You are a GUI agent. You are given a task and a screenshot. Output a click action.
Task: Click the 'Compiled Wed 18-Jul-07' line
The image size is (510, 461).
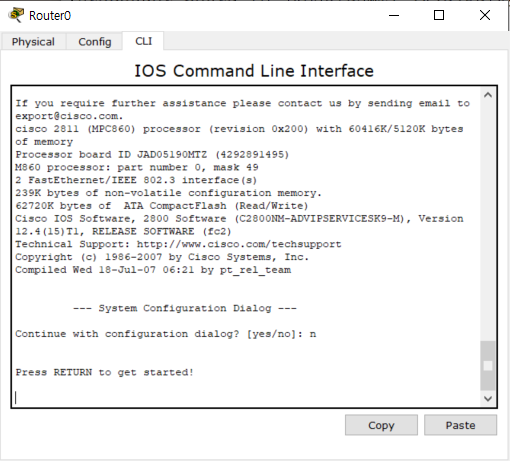(153, 270)
